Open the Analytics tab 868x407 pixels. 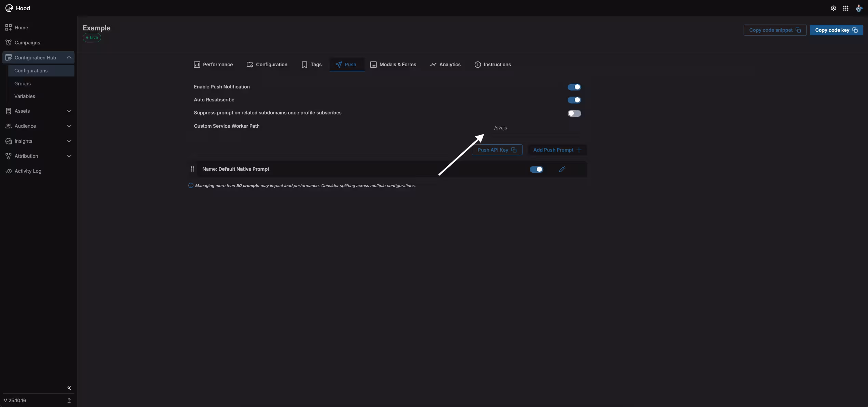445,65
